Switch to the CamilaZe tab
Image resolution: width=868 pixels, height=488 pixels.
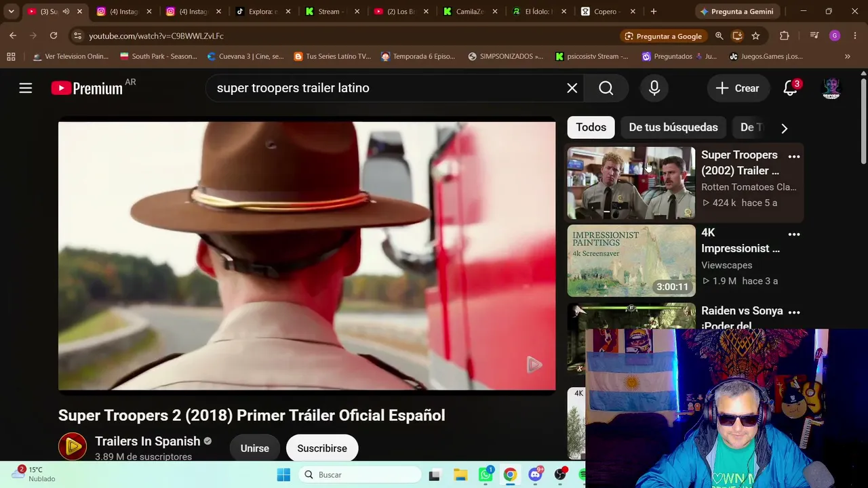(471, 12)
